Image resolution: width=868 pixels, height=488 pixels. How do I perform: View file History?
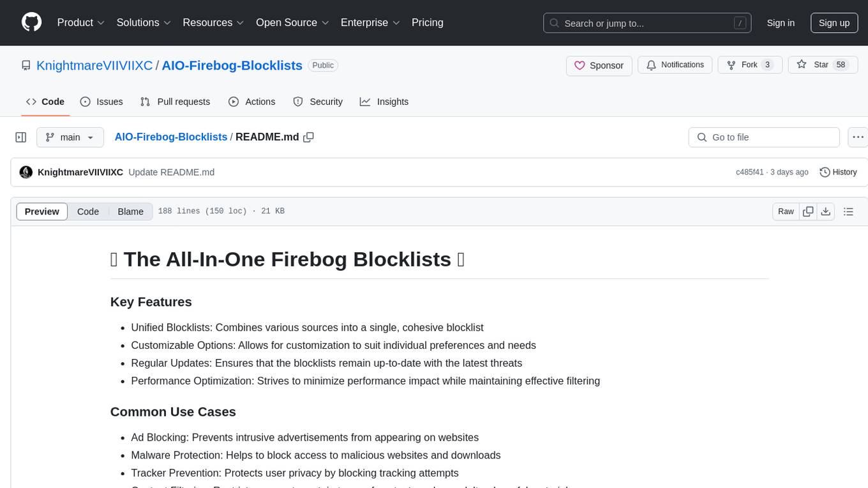(x=838, y=172)
